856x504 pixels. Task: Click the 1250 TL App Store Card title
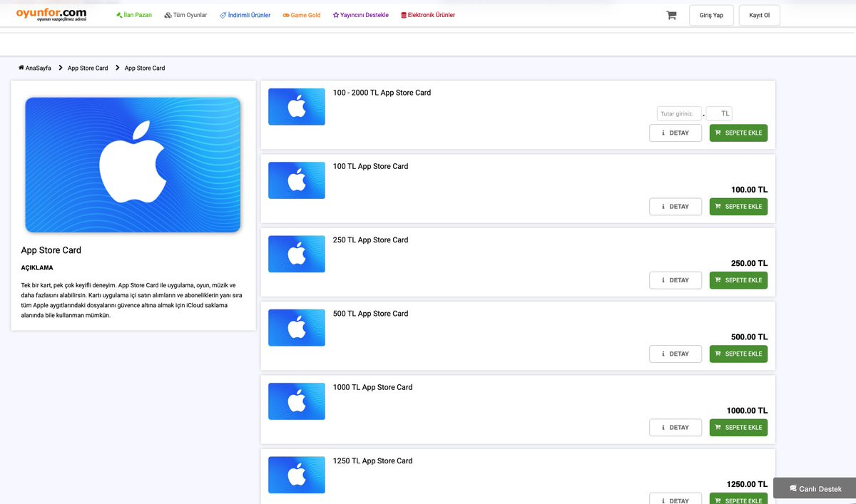pos(372,461)
